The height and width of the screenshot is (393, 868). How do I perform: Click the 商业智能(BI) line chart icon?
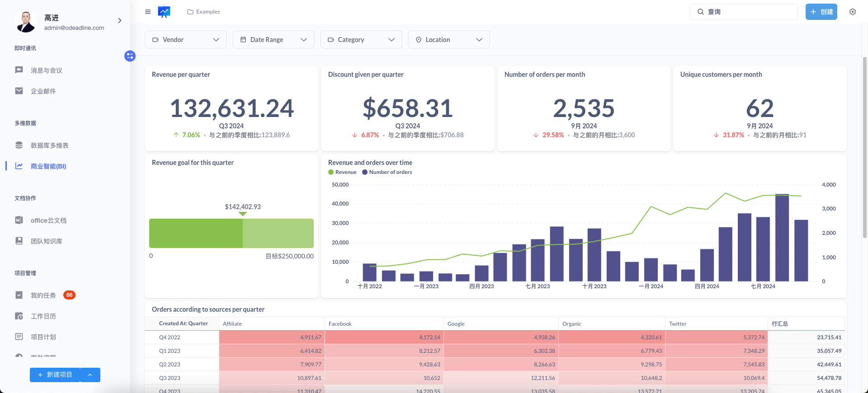19,166
